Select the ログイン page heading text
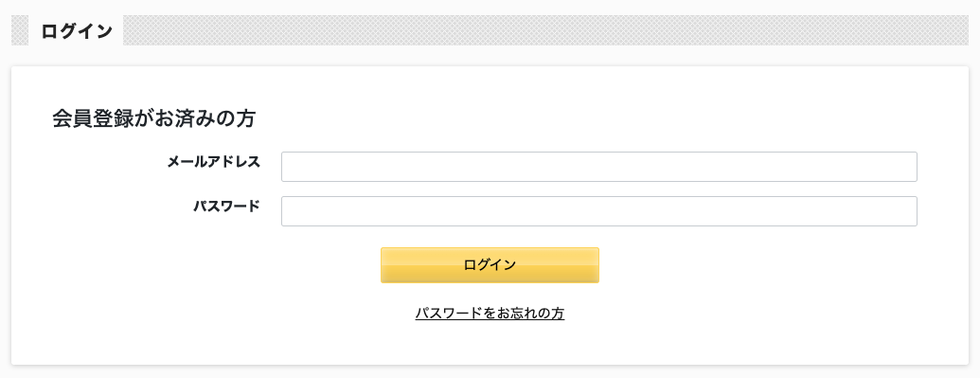The image size is (980, 378). pos(77,30)
